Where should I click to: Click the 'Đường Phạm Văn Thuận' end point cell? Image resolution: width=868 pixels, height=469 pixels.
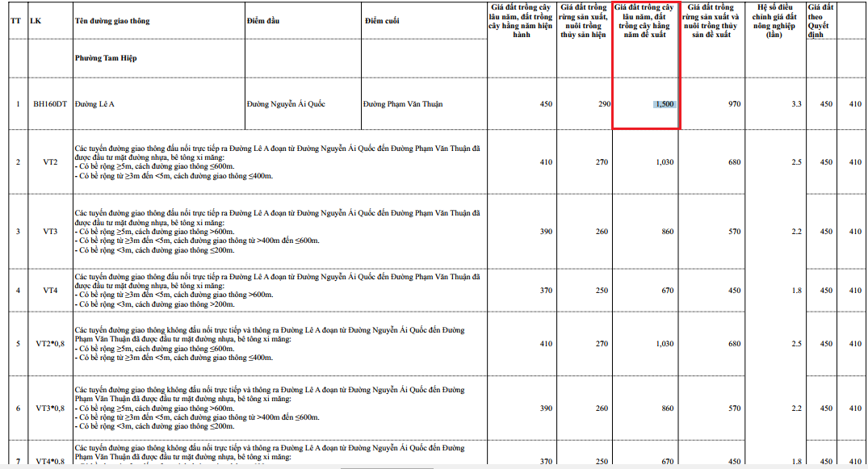(x=403, y=104)
